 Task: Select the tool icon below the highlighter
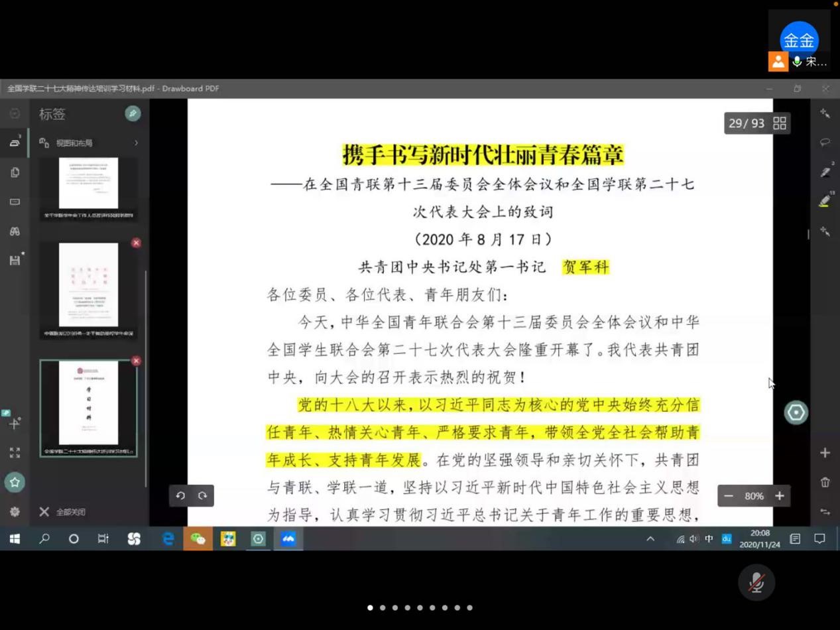click(825, 231)
